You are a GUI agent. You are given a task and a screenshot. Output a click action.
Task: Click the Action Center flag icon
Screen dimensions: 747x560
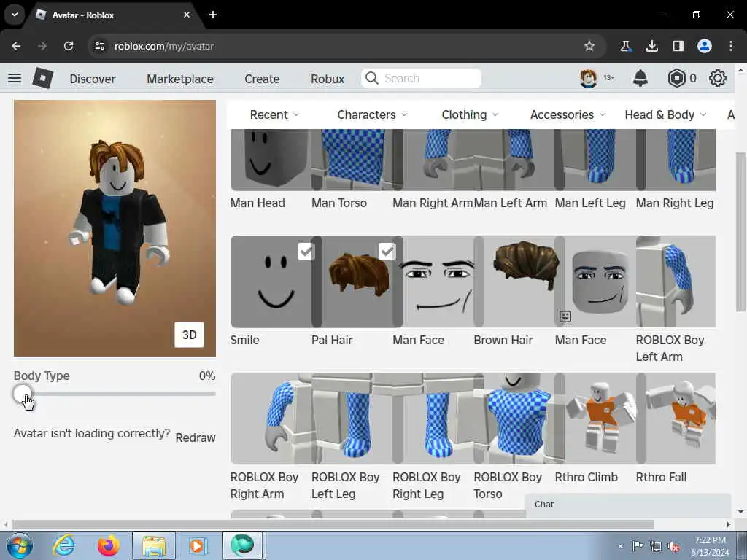click(x=638, y=545)
